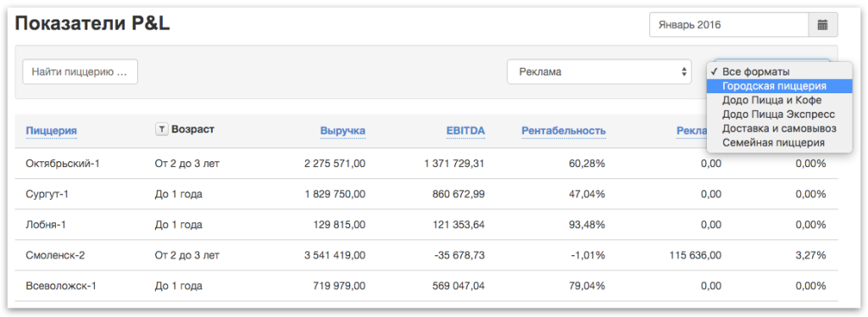Select the Октябрьский-1 table row
Screen dimensions: 868x317
click(x=426, y=164)
